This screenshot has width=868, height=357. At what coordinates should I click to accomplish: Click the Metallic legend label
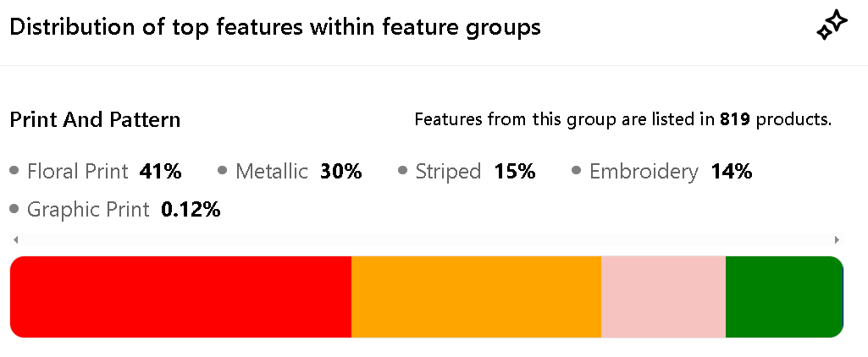pyautogui.click(x=272, y=172)
